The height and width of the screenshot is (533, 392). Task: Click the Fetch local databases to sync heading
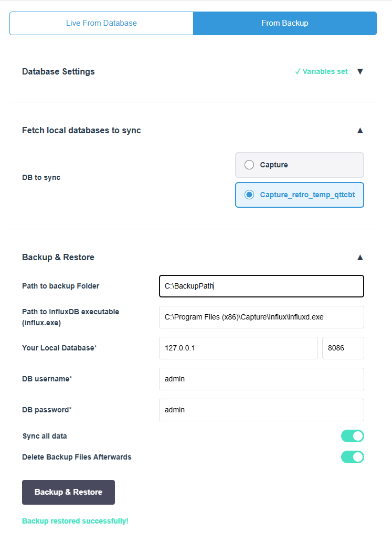click(x=81, y=130)
